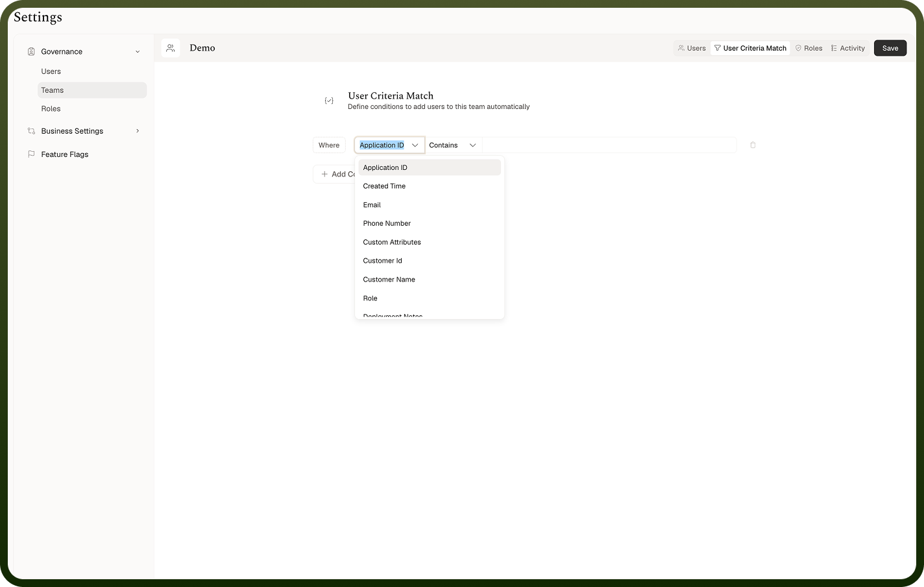Switch to the Users tab
Viewport: 924px width, 587px height.
point(692,48)
